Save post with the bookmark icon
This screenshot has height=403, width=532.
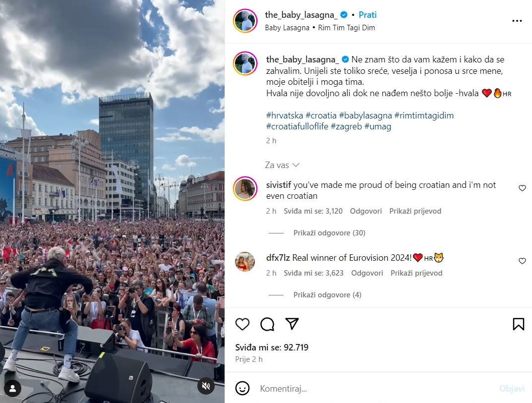[519, 324]
